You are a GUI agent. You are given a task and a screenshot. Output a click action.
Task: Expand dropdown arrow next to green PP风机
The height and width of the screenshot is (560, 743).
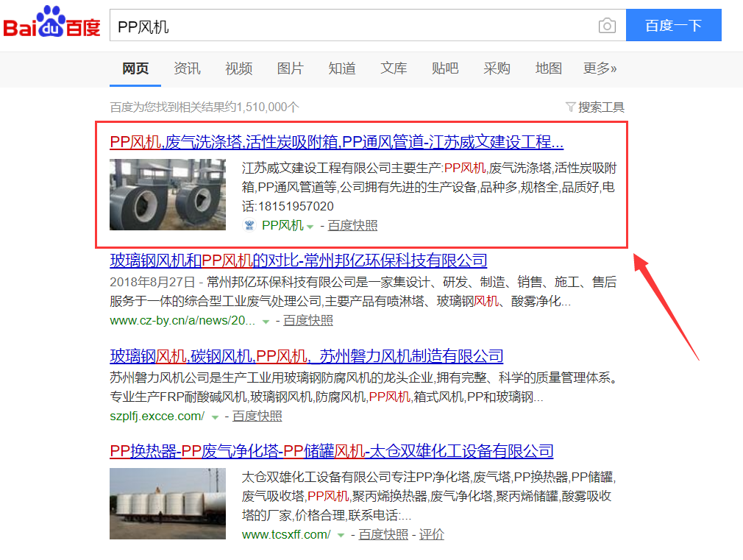pyautogui.click(x=310, y=227)
